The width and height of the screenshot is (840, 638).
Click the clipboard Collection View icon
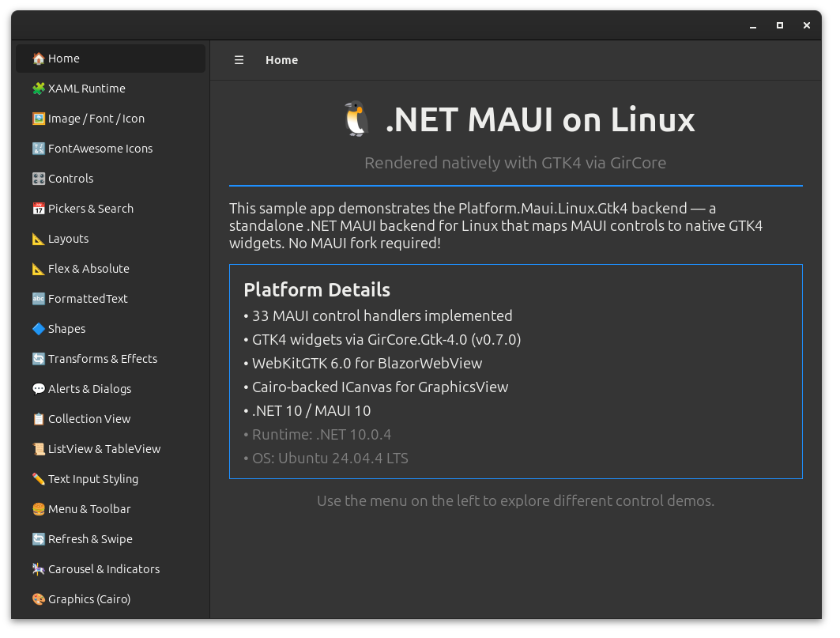(38, 419)
